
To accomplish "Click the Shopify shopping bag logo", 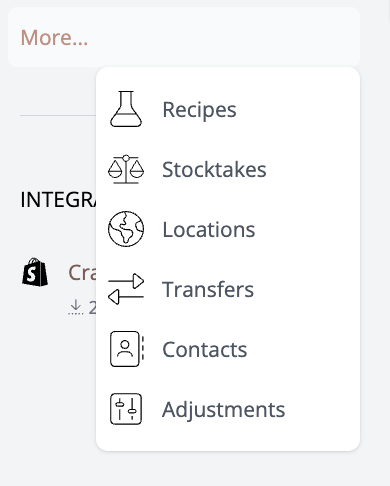I will 35,272.
